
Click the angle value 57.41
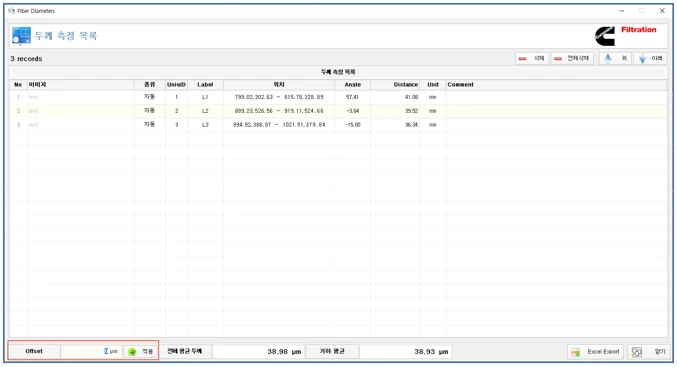point(352,97)
